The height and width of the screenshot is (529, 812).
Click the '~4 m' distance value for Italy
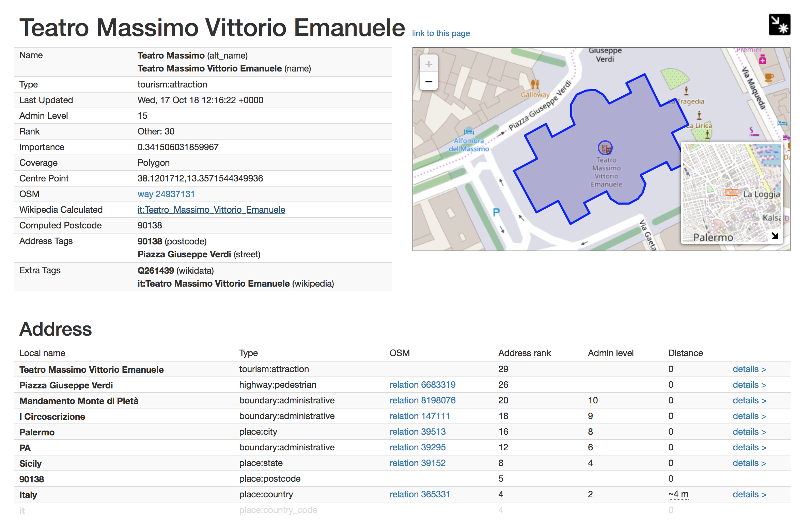click(678, 495)
